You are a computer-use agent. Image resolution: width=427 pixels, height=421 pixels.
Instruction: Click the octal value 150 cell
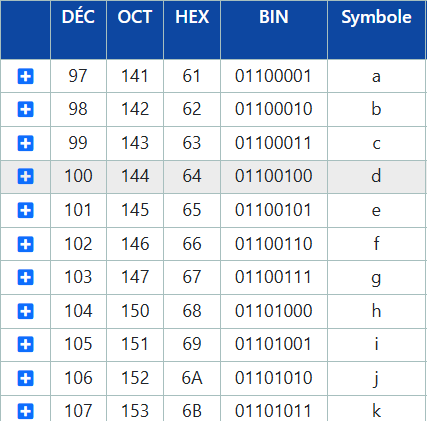coord(135,311)
